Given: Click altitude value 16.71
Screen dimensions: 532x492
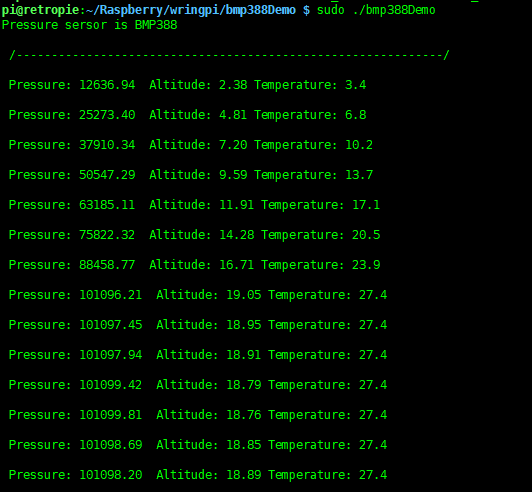Looking at the screenshot, I should tap(236, 265).
